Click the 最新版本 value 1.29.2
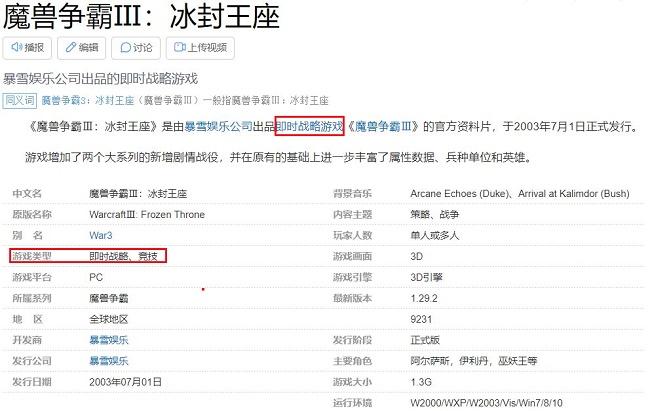This screenshot has width=650, height=411. [424, 298]
